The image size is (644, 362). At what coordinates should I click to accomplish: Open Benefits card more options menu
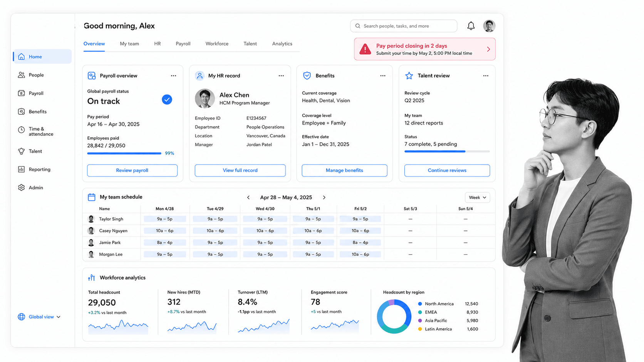pos(383,76)
